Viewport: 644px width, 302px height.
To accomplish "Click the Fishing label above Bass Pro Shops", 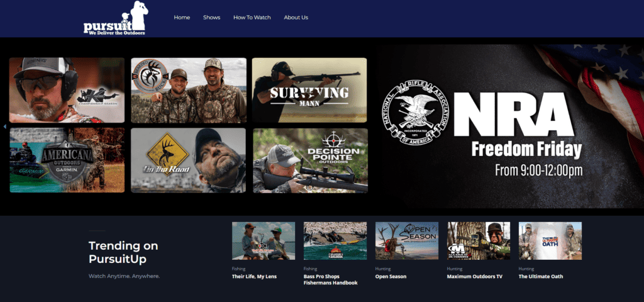I will click(x=310, y=269).
